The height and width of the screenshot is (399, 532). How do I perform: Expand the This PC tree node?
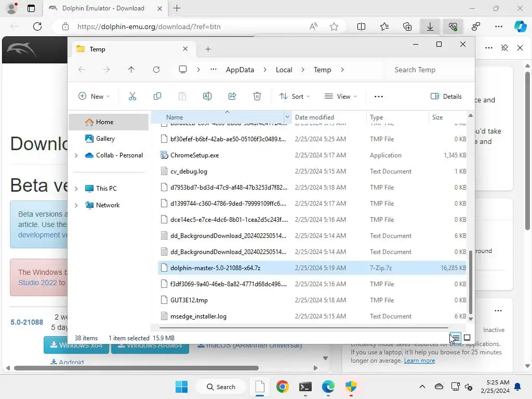pos(76,188)
